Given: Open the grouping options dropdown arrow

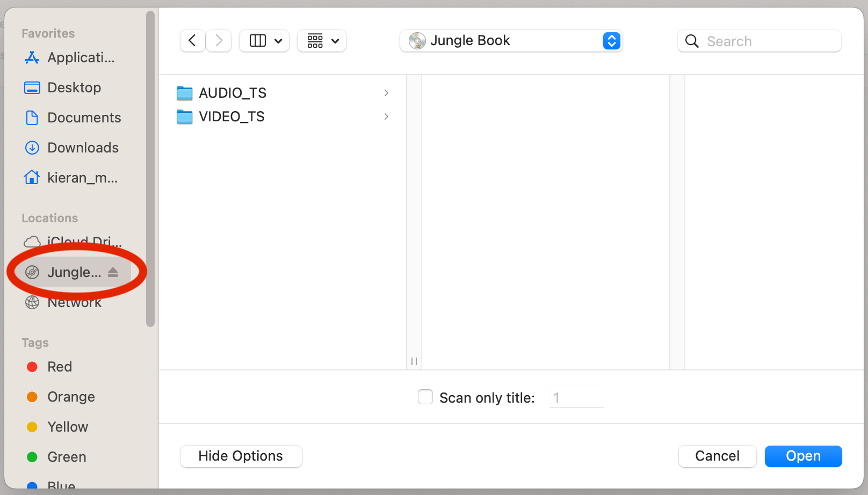Looking at the screenshot, I should [x=335, y=41].
